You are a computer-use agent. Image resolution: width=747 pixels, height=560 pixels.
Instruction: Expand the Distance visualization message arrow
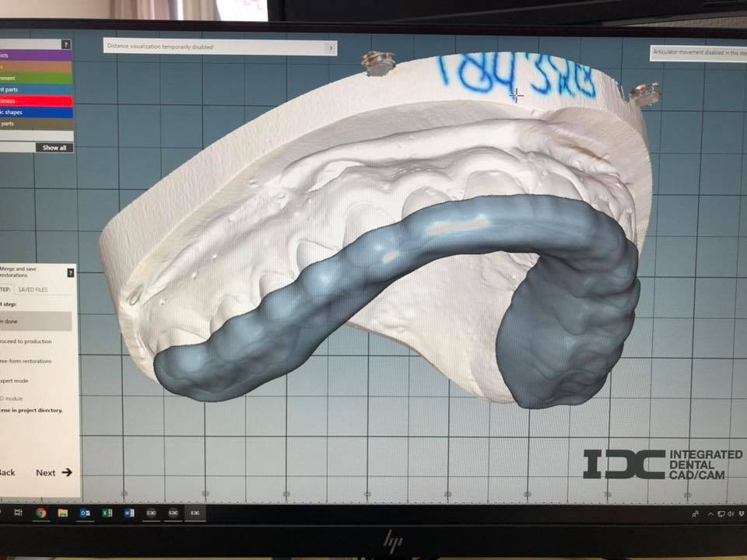pyautogui.click(x=331, y=47)
